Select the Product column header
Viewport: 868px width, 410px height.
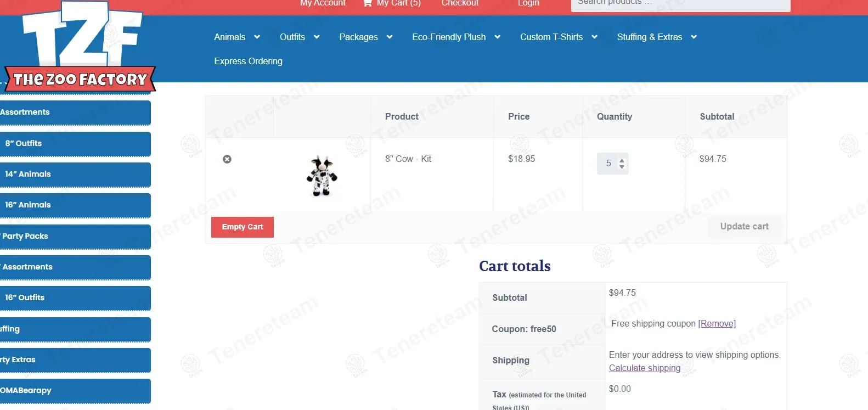pos(402,116)
